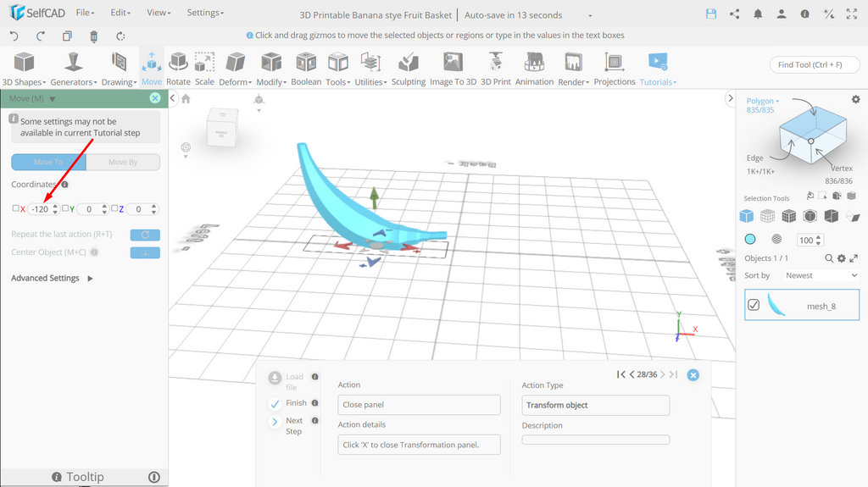This screenshot has width=868, height=487.
Task: Select the Image To 3D tool
Action: pyautogui.click(x=453, y=68)
